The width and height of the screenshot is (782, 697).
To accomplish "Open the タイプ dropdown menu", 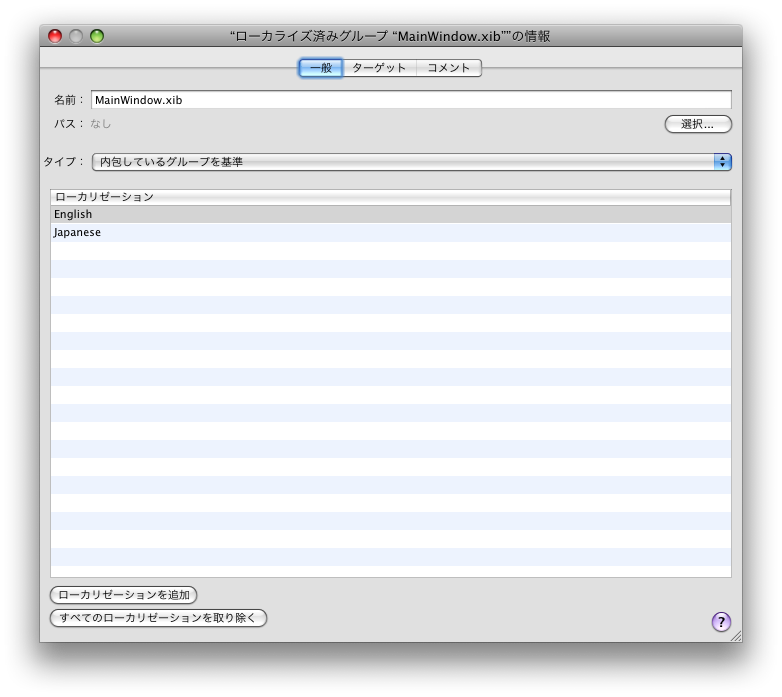I will click(x=411, y=162).
